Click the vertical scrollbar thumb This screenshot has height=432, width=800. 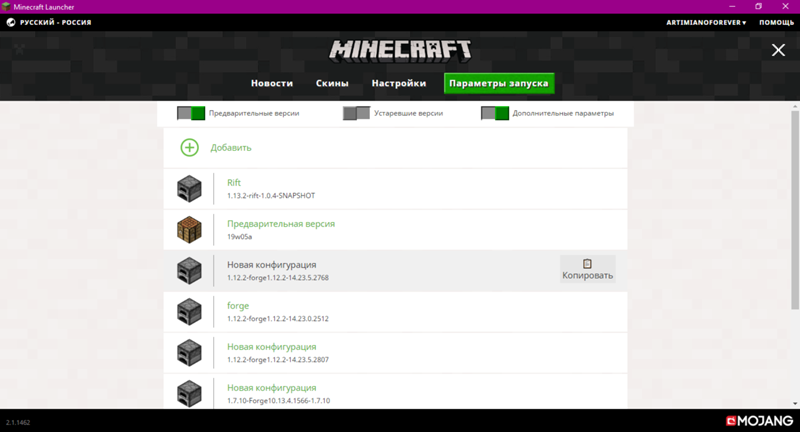[x=795, y=210]
